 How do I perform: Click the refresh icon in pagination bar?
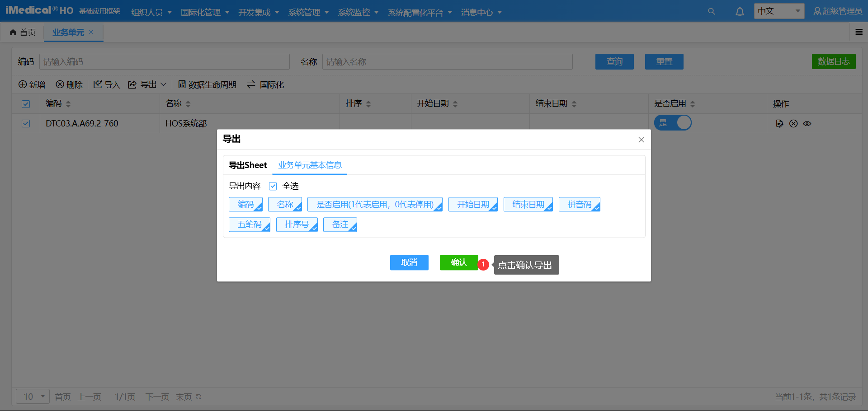(x=198, y=397)
